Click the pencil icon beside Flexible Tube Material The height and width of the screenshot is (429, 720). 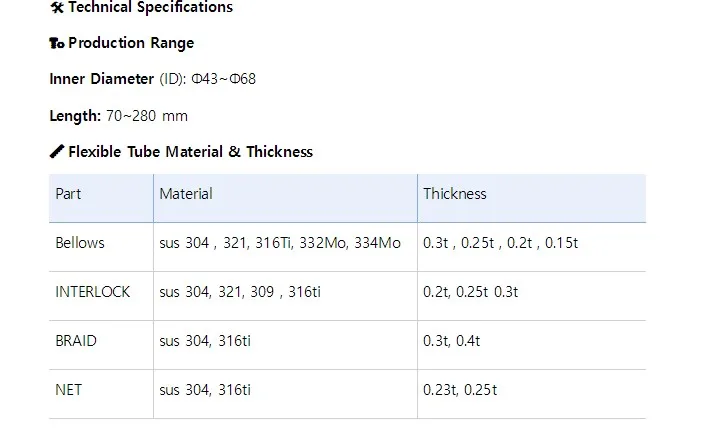(x=56, y=152)
